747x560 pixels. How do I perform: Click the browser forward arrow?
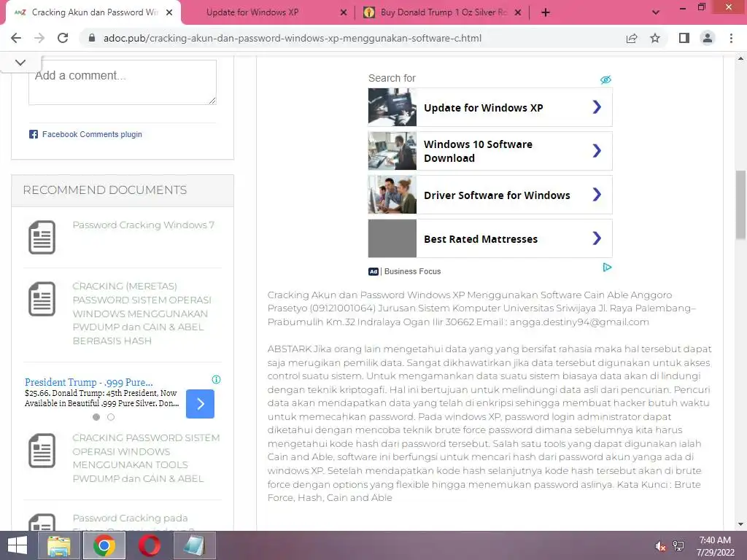(x=39, y=38)
